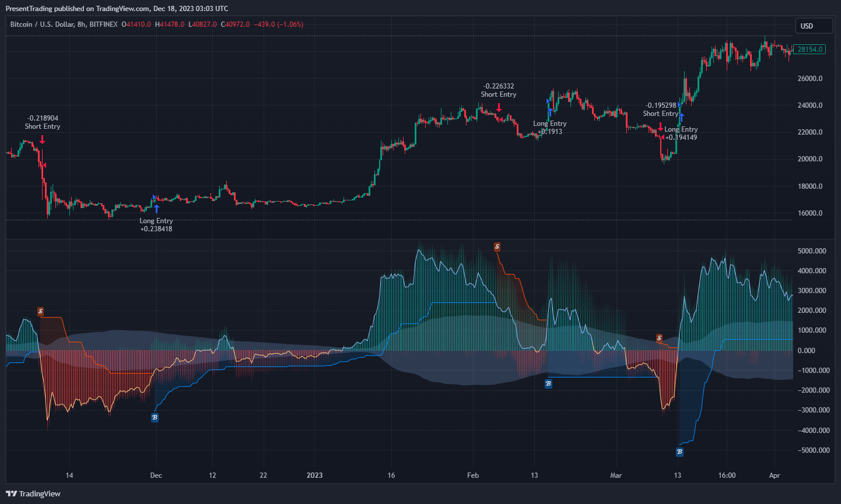This screenshot has width=841, height=504.
Task: Click the red arrow under -0.226332 Short Entry
Action: [x=499, y=107]
